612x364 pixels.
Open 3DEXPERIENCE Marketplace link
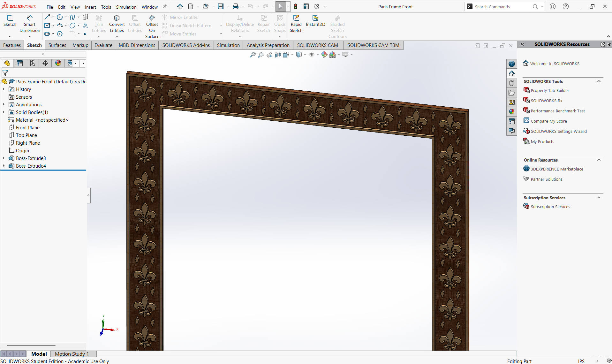[x=557, y=169]
